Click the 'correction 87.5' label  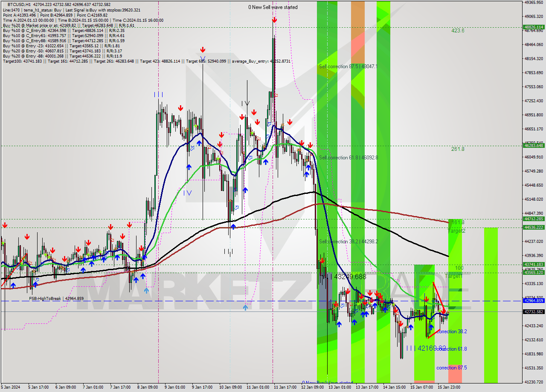(451, 368)
